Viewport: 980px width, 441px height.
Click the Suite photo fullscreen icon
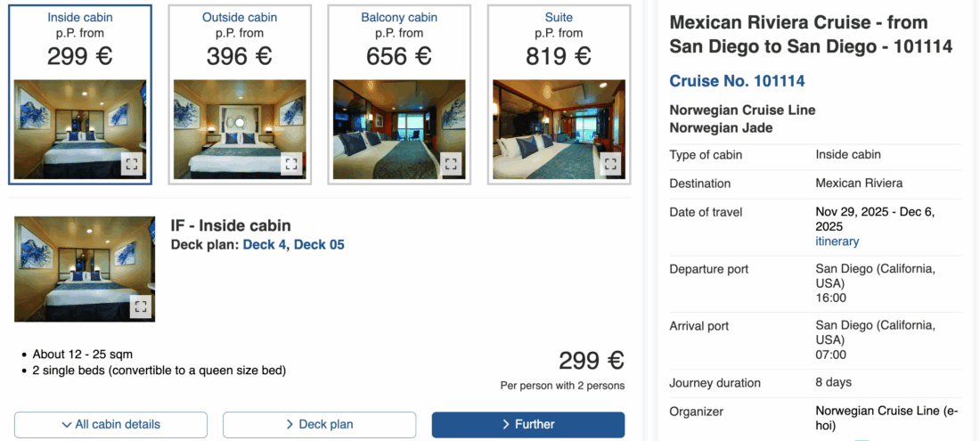(x=610, y=164)
